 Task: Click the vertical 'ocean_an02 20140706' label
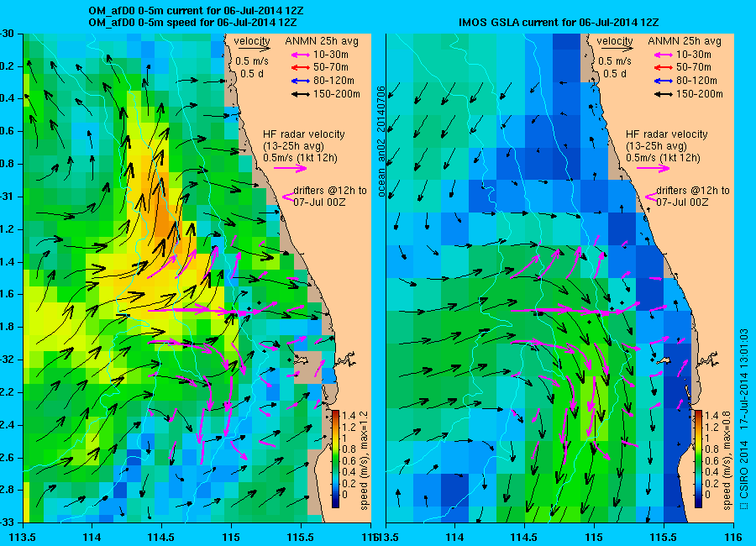[x=381, y=141]
